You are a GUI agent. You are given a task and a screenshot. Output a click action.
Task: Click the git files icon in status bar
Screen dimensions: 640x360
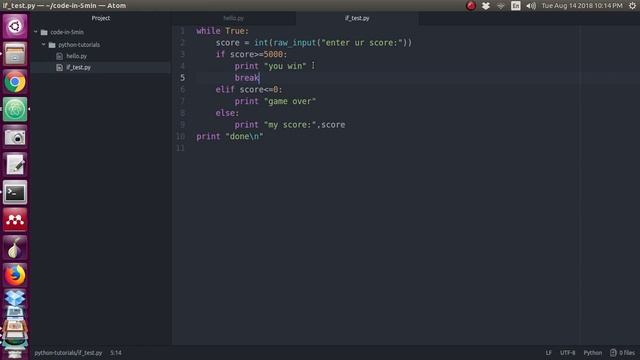pos(613,353)
